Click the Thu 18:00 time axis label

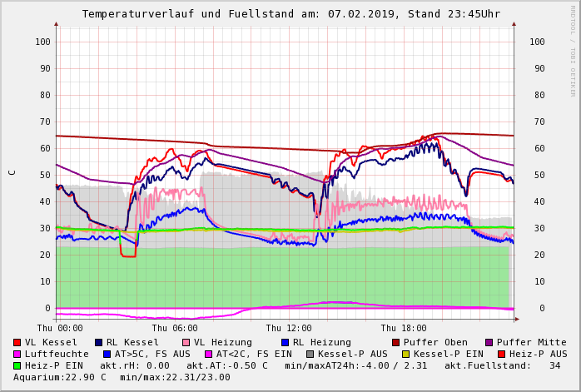[404, 328]
